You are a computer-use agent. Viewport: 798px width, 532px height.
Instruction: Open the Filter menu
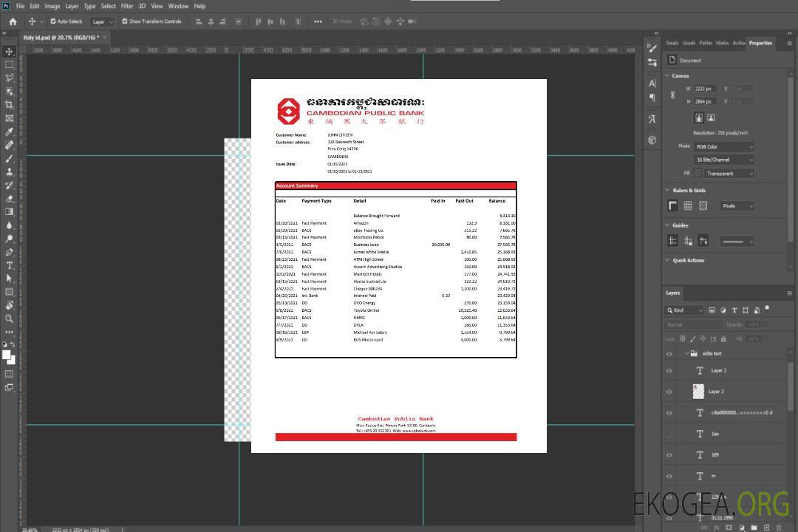point(127,6)
